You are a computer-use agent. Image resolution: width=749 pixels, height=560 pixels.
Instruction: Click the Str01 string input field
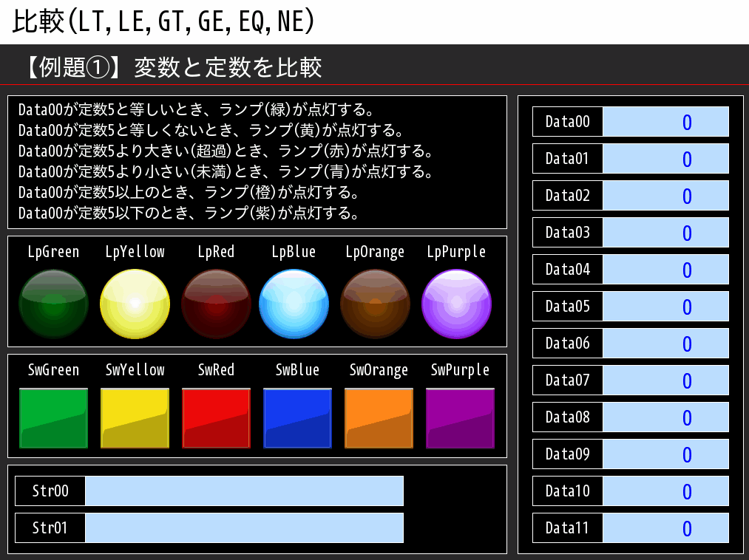pyautogui.click(x=244, y=528)
